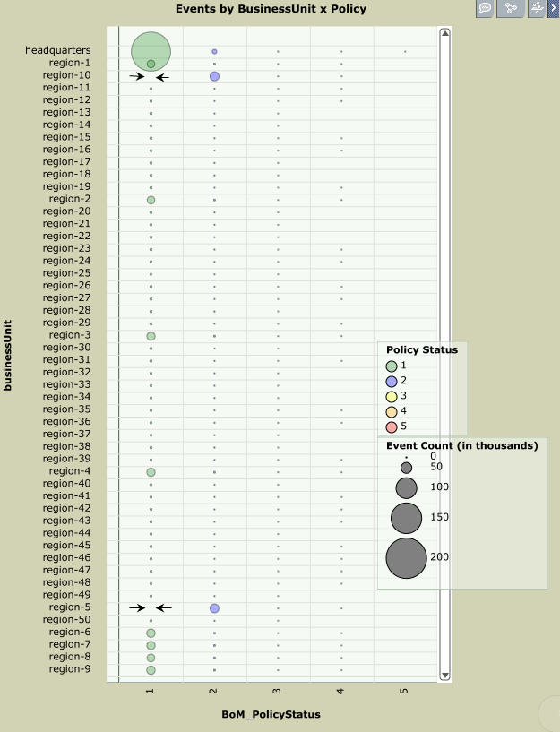Click the headquarters status 2 bubble

click(214, 51)
